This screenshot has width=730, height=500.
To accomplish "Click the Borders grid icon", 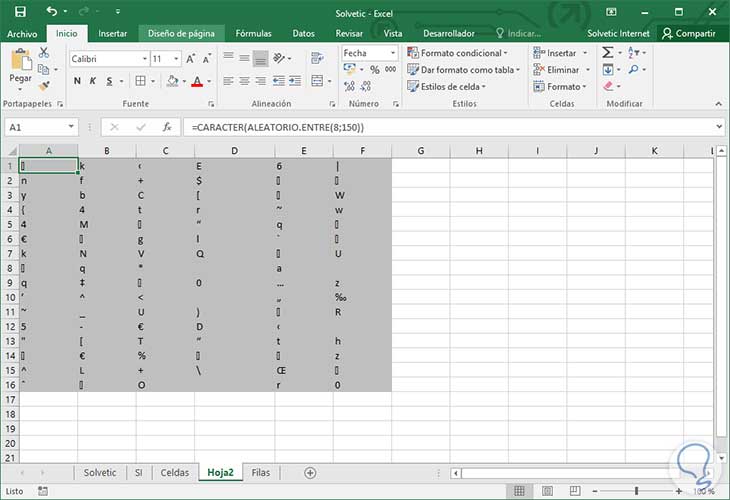I will pos(140,81).
